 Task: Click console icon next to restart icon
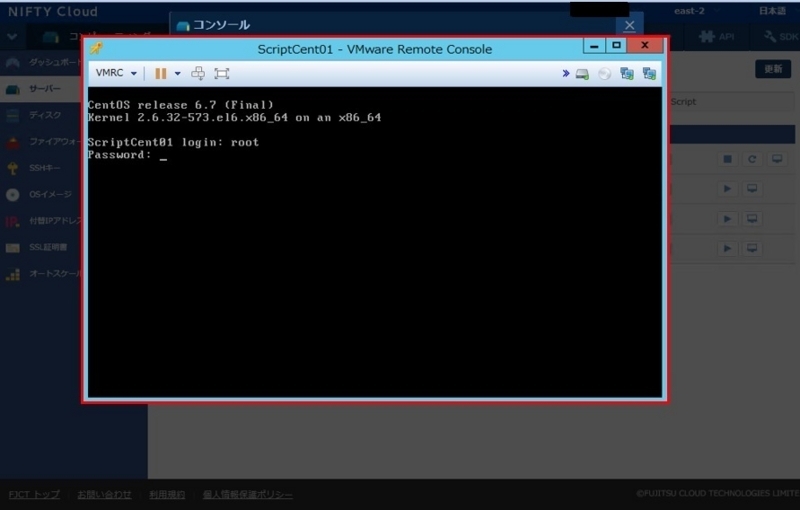(777, 160)
